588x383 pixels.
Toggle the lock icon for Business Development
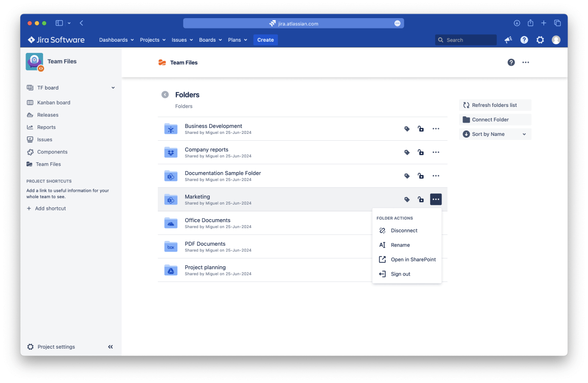pos(420,129)
